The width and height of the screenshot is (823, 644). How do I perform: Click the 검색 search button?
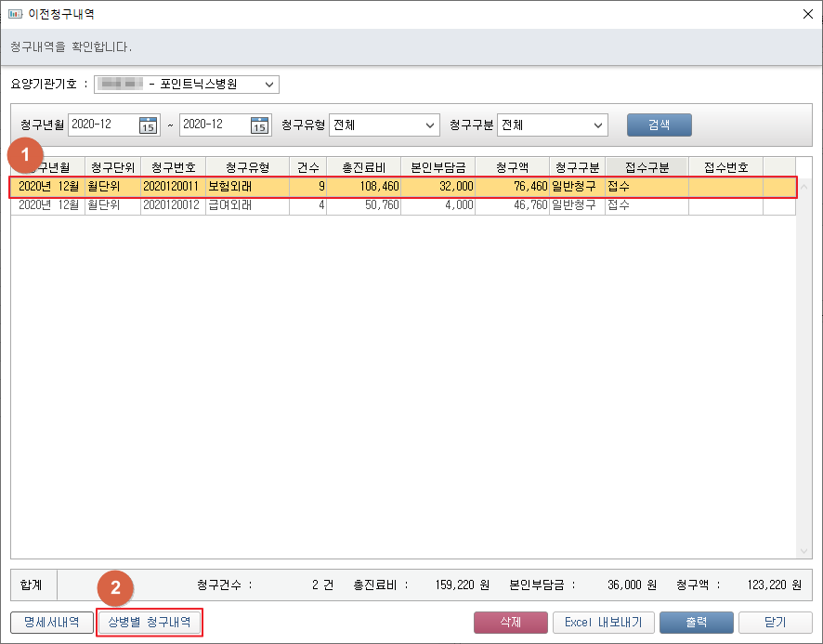[x=659, y=125]
